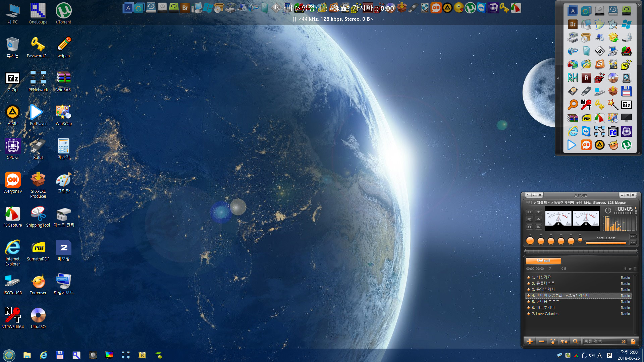This screenshot has height=362, width=644.
Task: Select the Default playlist tab
Action: (x=543, y=260)
